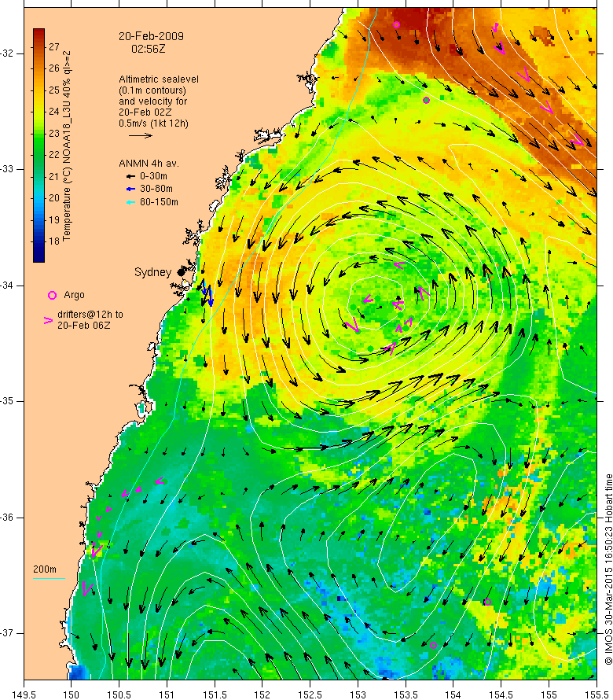This screenshot has height=700, width=613.
Task: Click the dark blue bottom of temperature colorbar
Action: point(39,258)
